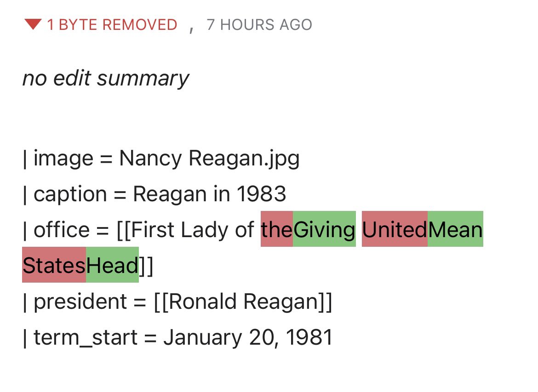Click the "Nancy Reagan.jpg" file name
This screenshot has height=392, width=538.
(209, 159)
